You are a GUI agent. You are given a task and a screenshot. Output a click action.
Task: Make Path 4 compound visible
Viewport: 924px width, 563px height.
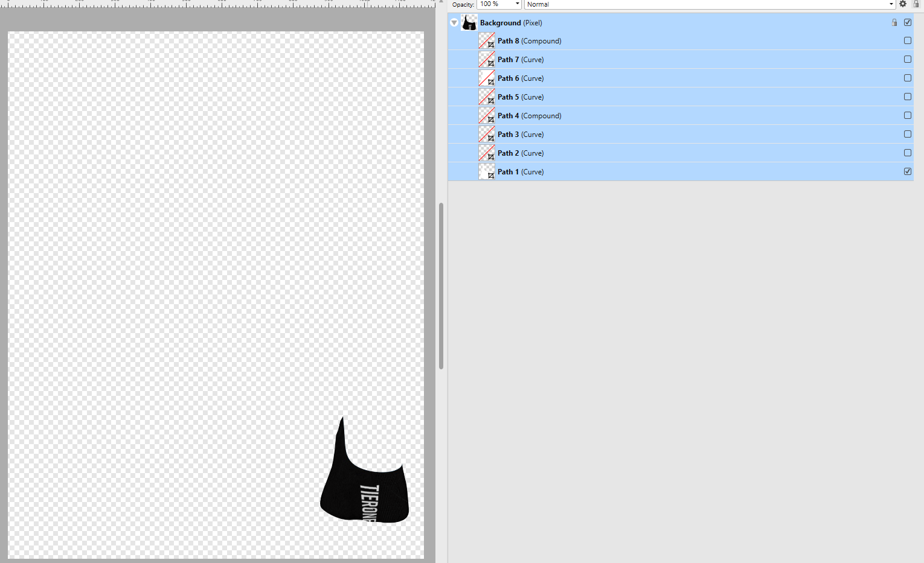pyautogui.click(x=908, y=115)
